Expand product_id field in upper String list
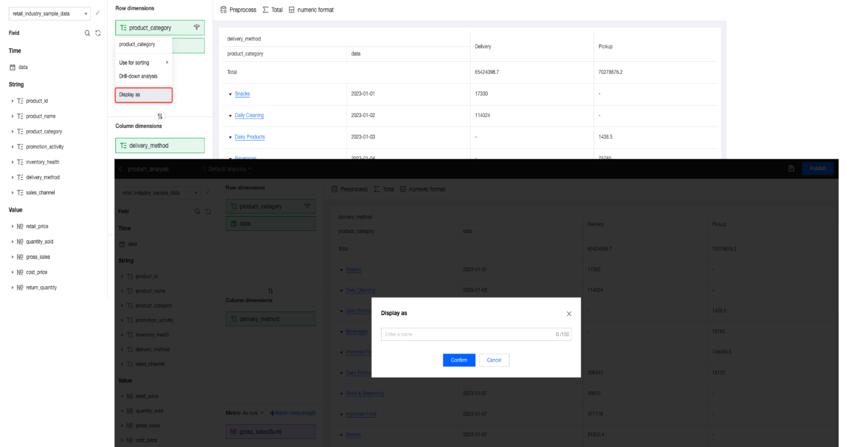The image size is (868, 447). pos(13,101)
